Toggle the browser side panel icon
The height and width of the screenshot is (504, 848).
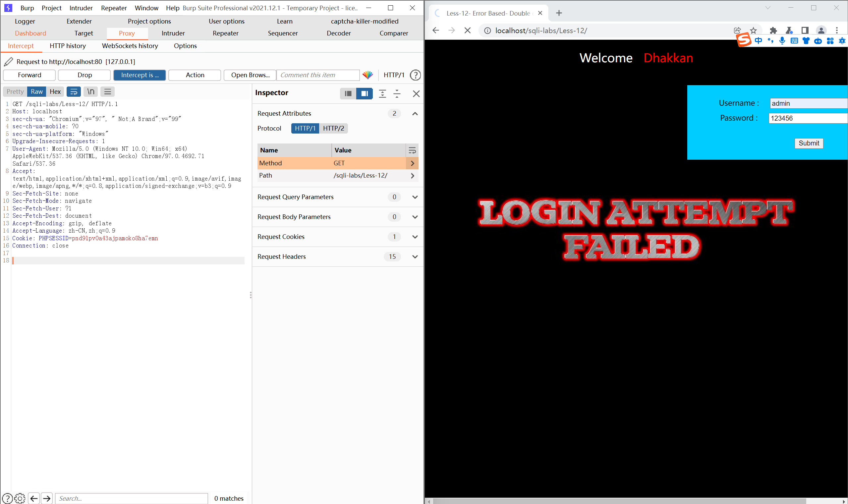click(805, 30)
